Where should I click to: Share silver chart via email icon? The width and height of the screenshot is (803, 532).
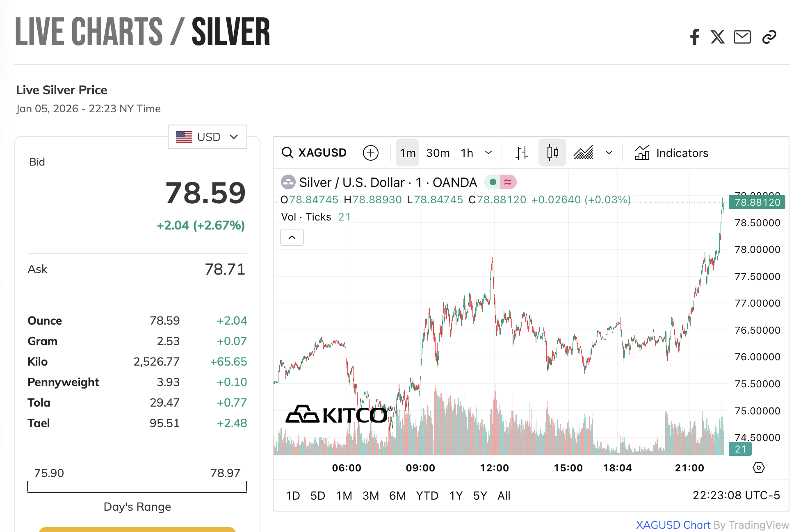[x=742, y=37]
